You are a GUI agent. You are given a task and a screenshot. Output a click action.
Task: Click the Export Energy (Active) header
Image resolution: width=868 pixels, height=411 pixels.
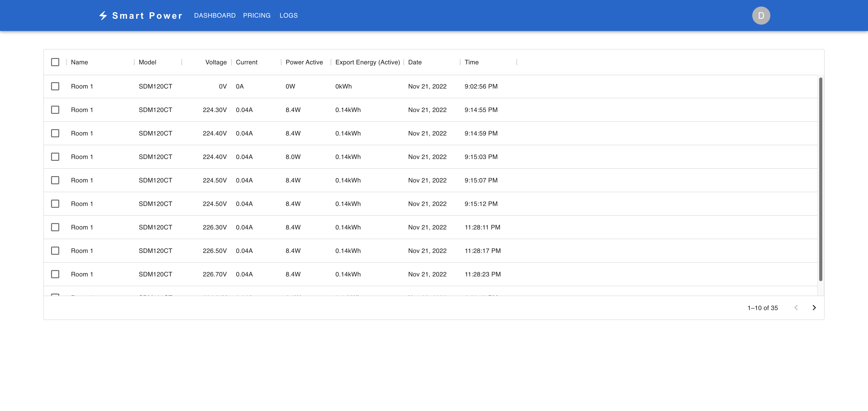pyautogui.click(x=367, y=62)
